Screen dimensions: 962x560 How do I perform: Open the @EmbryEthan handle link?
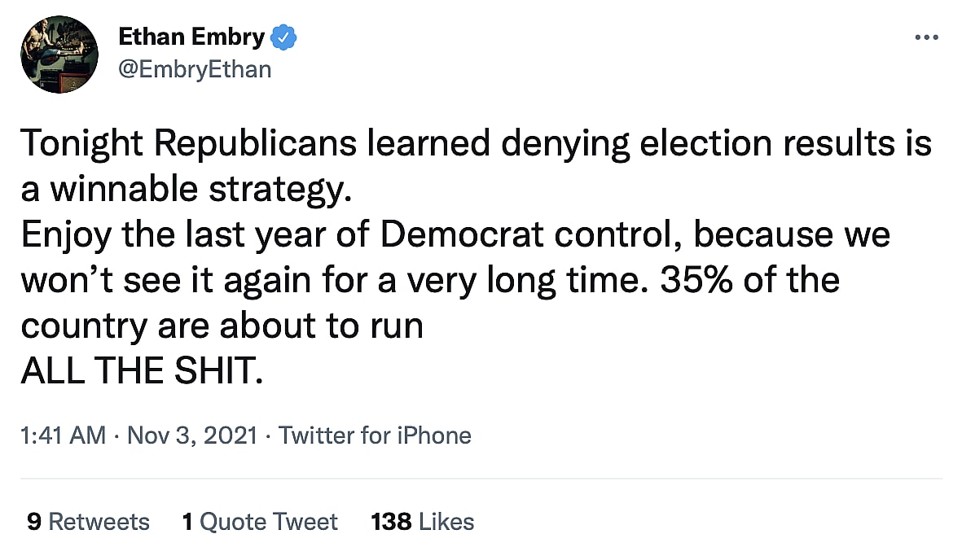[195, 70]
